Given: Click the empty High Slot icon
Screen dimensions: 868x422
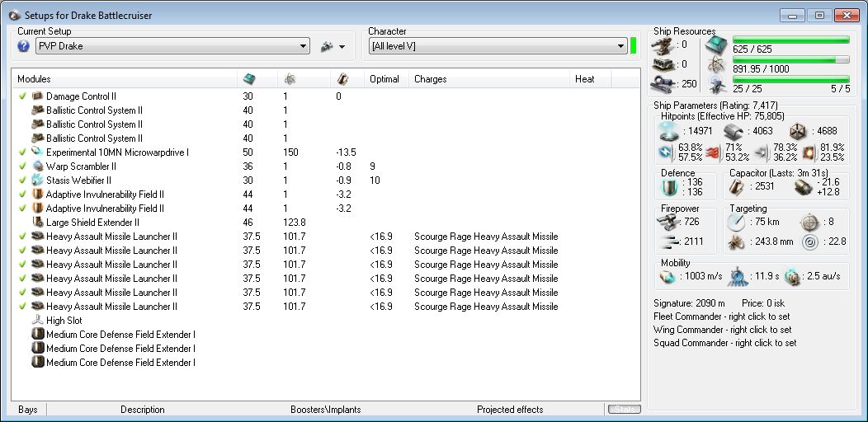Looking at the screenshot, I should click(38, 321).
